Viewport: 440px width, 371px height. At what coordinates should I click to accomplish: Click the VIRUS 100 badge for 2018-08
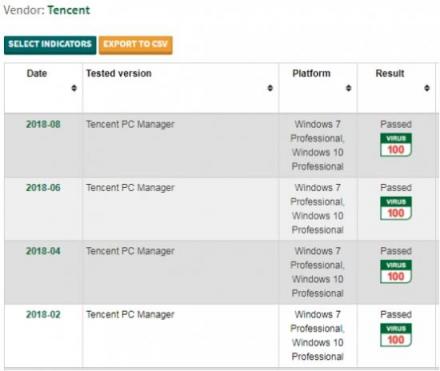click(x=396, y=145)
